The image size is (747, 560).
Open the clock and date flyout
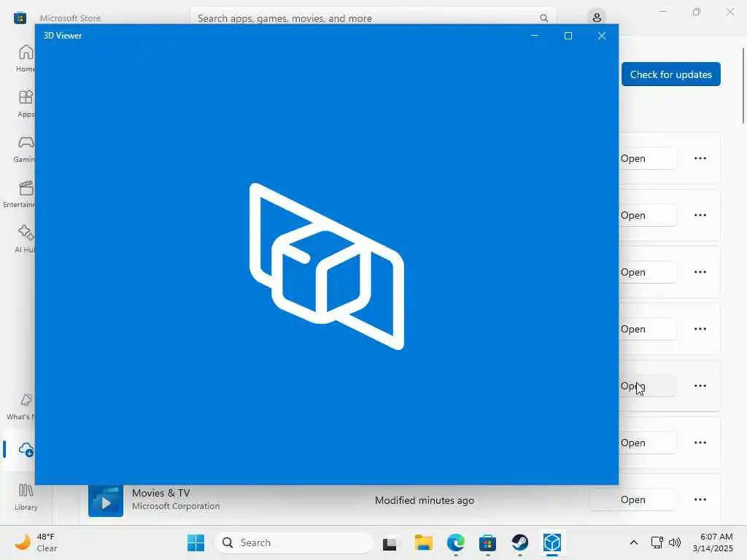713,542
